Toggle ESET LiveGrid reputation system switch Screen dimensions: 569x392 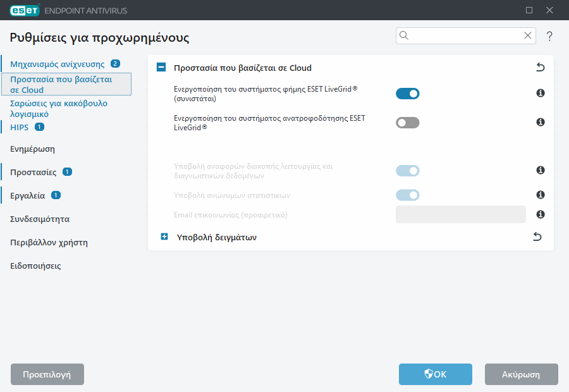tap(408, 94)
